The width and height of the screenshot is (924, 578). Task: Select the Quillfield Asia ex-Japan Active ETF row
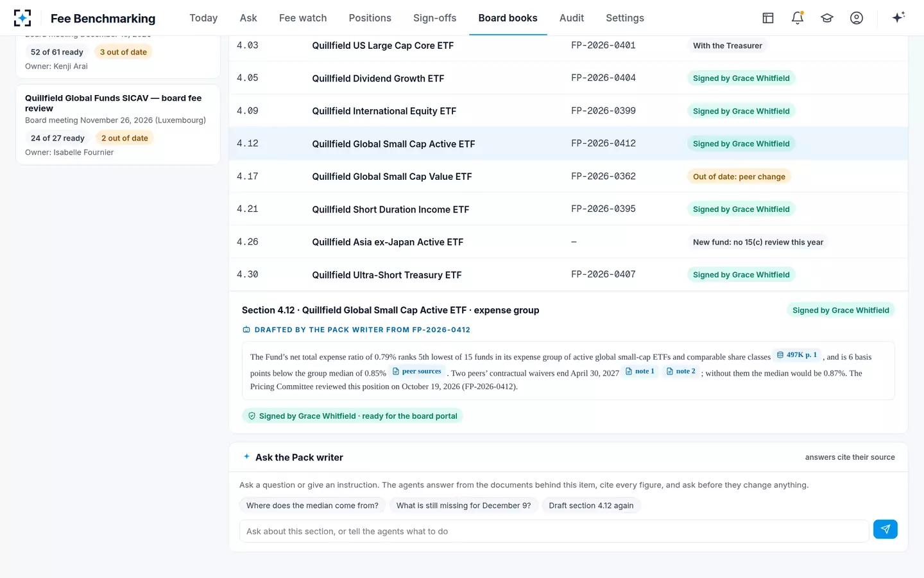(x=569, y=242)
